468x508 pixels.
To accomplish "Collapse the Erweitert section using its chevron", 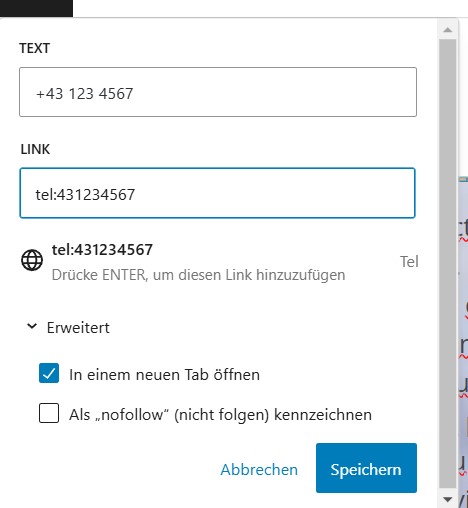I will (x=32, y=326).
